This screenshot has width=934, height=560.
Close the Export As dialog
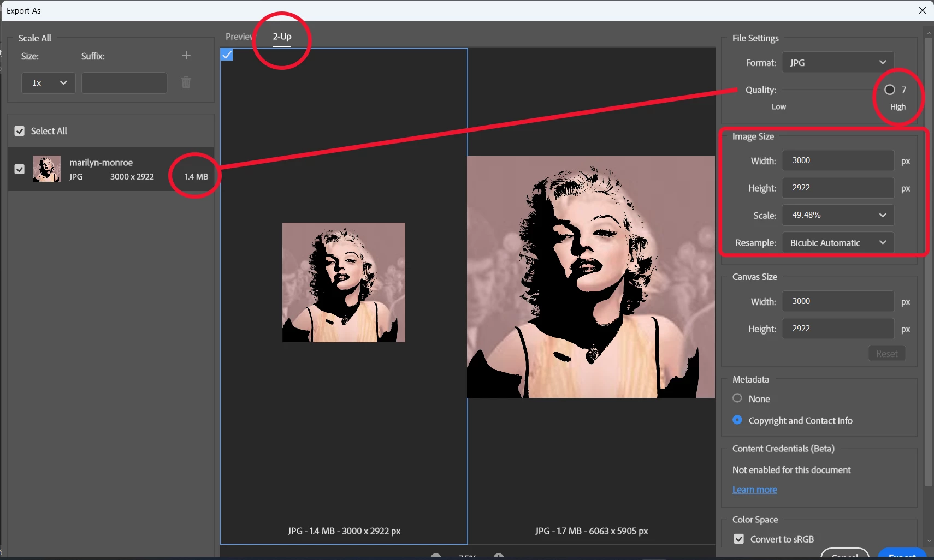click(x=923, y=10)
